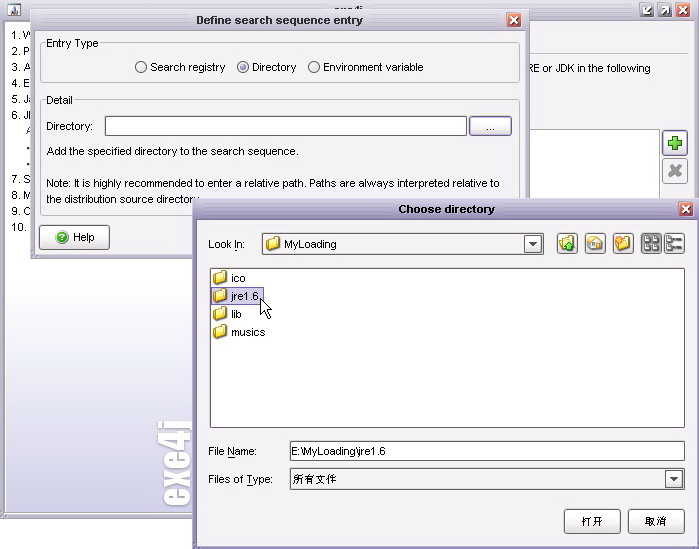Click the 打开 (Open) button
699x549 pixels.
pyautogui.click(x=592, y=521)
